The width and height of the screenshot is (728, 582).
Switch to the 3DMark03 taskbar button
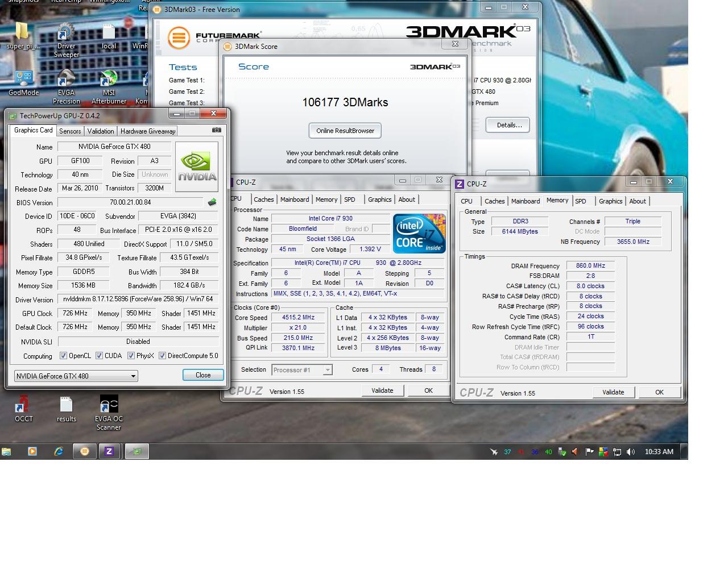click(x=85, y=451)
